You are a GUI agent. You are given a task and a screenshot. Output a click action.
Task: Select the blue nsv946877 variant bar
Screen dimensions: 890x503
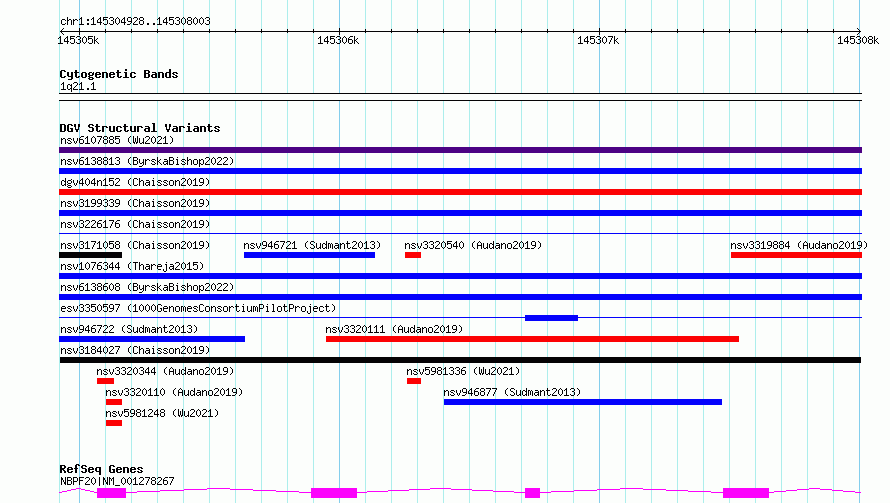point(583,402)
